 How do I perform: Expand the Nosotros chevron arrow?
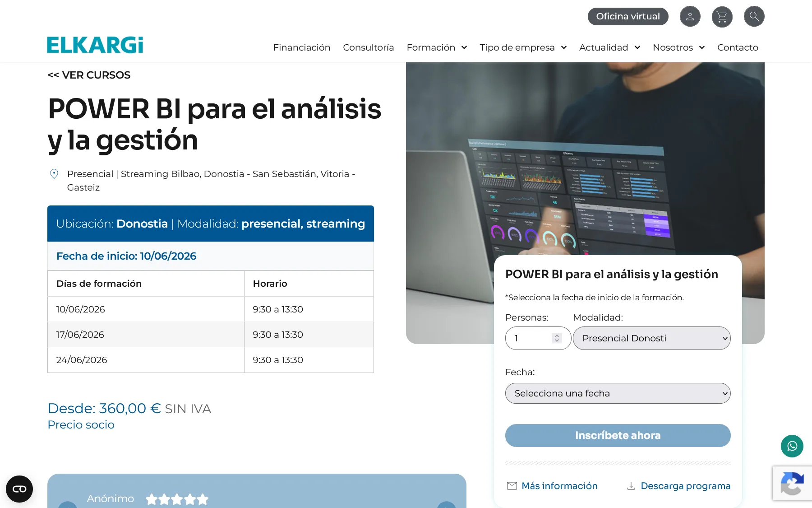[x=701, y=47]
